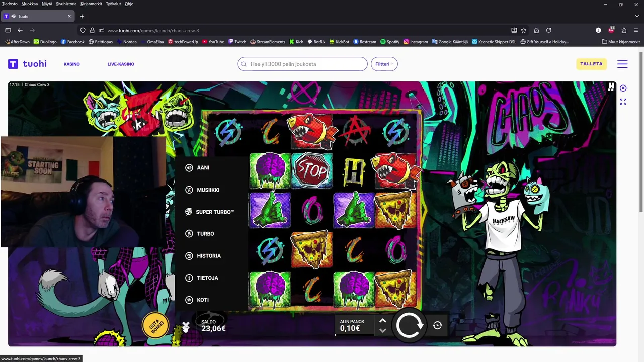Go back one page
644x362 pixels.
20,30
